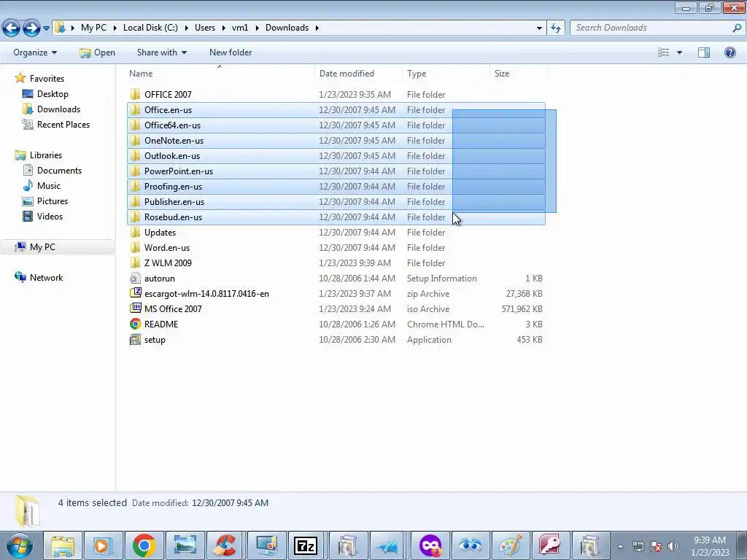The image size is (747, 560).
Task: Select the Rosebud.en-us folder
Action: 336,217
